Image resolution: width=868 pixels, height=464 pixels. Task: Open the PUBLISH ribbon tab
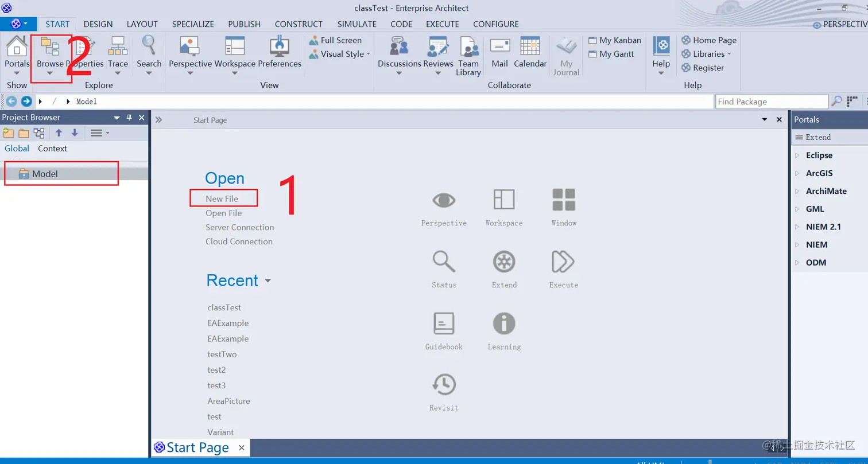[245, 24]
